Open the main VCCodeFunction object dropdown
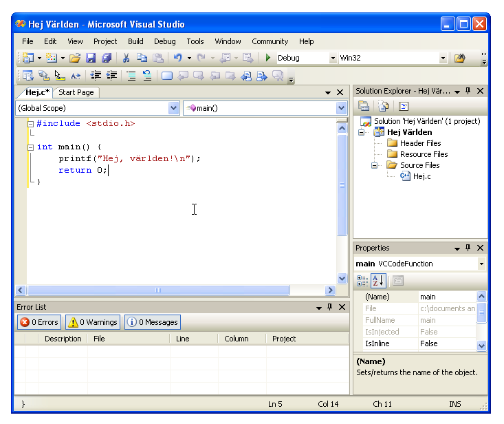The height and width of the screenshot is (424, 504). point(481,264)
